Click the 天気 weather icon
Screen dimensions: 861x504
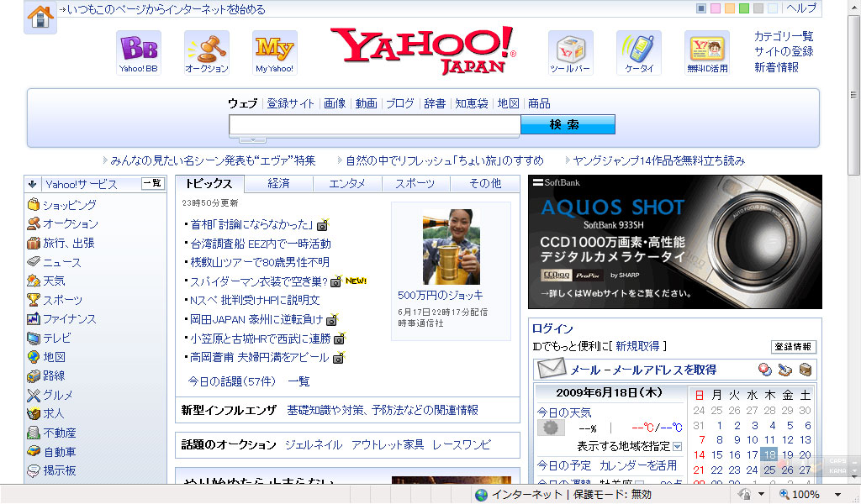tap(34, 281)
